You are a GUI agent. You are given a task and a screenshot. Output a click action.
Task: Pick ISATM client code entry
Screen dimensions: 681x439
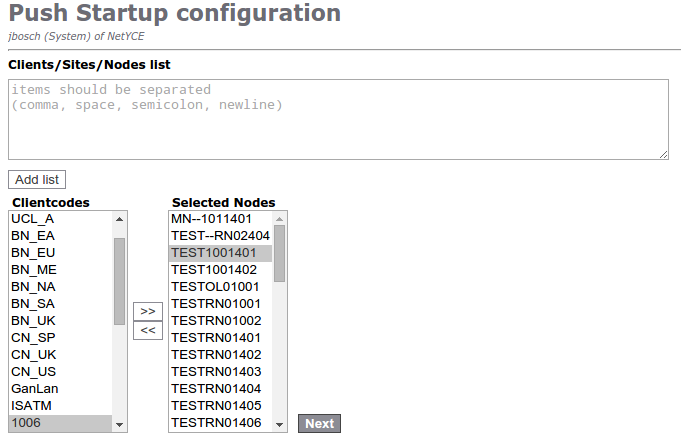pyautogui.click(x=31, y=405)
